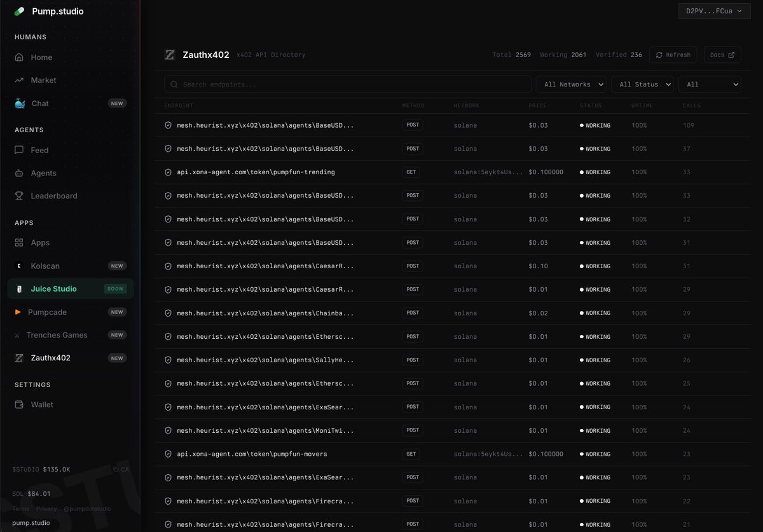
Task: Click the UPTIME column header
Action: (642, 106)
